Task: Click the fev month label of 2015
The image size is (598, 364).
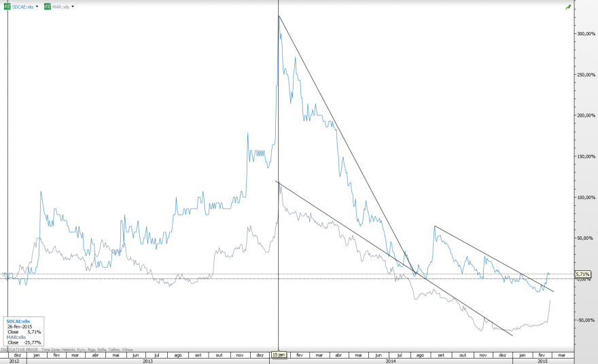Action: [542, 355]
